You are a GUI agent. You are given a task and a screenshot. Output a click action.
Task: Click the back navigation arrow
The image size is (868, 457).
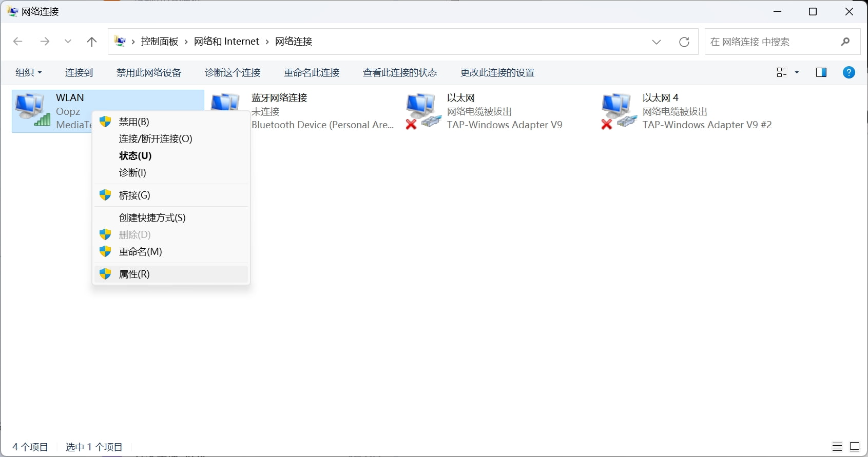point(18,42)
